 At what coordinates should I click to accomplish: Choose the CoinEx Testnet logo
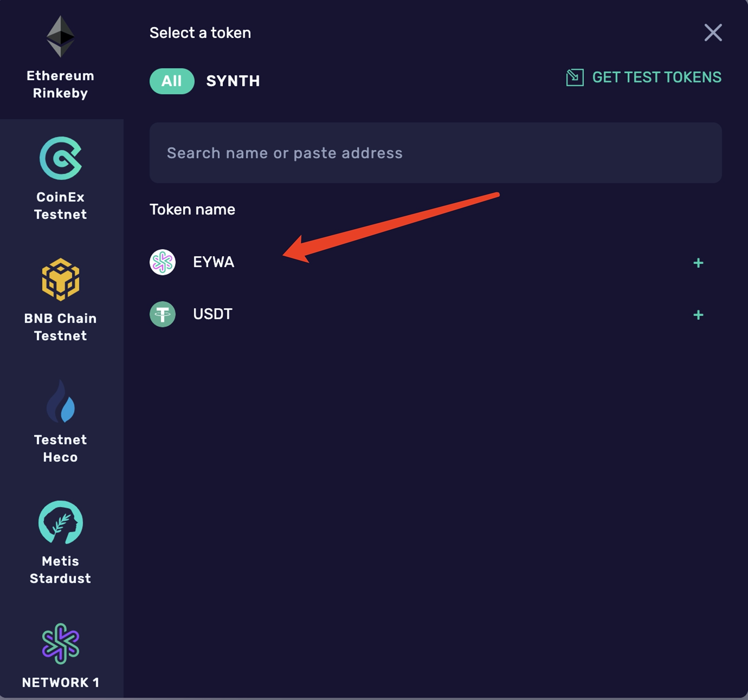(60, 158)
